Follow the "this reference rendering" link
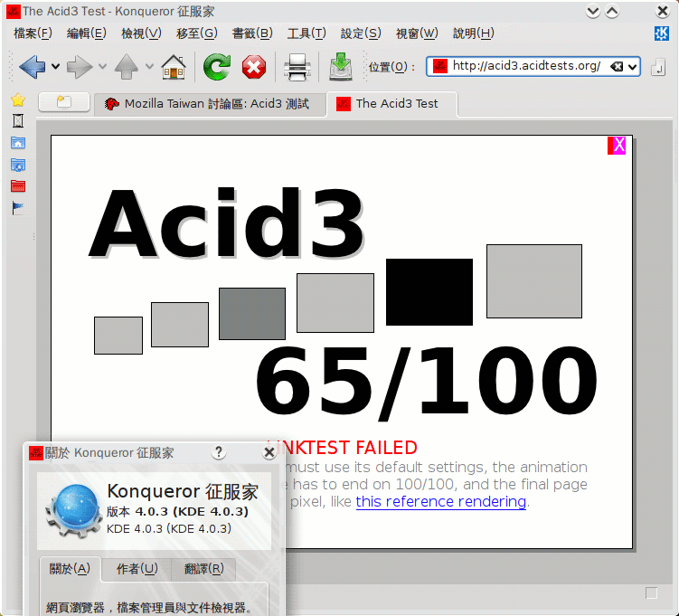679x616 pixels. click(x=440, y=501)
